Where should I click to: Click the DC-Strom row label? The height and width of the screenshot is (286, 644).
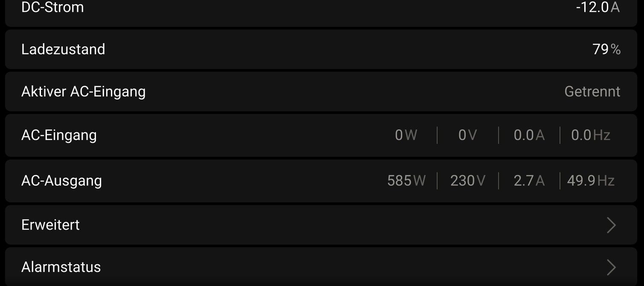(x=52, y=7)
